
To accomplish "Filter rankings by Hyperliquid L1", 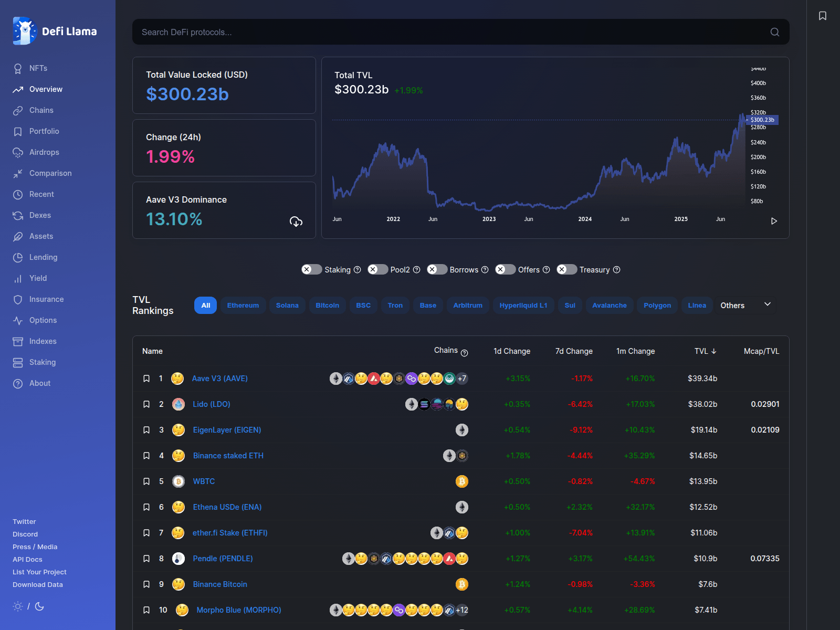I will pyautogui.click(x=523, y=305).
